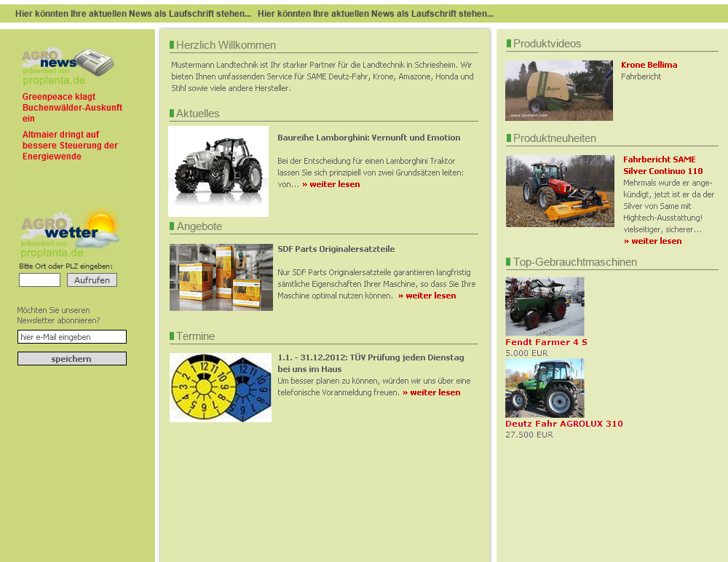The image size is (728, 562).
Task: Open the Greenpeace Buchenwälder news headline
Action: point(72,107)
